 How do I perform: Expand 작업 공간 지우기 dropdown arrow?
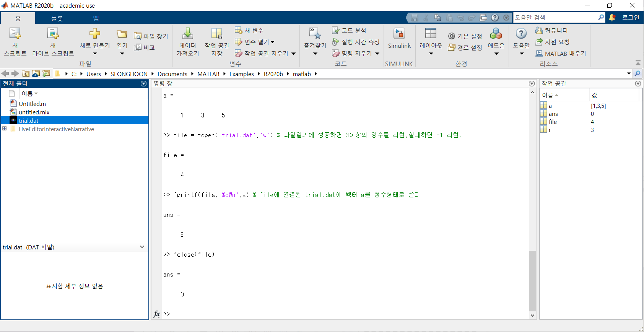(293, 54)
